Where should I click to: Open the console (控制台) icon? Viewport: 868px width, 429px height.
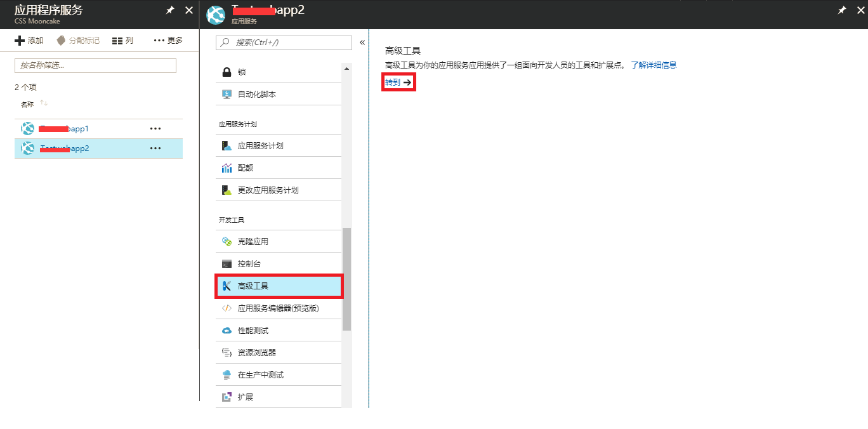(227, 264)
